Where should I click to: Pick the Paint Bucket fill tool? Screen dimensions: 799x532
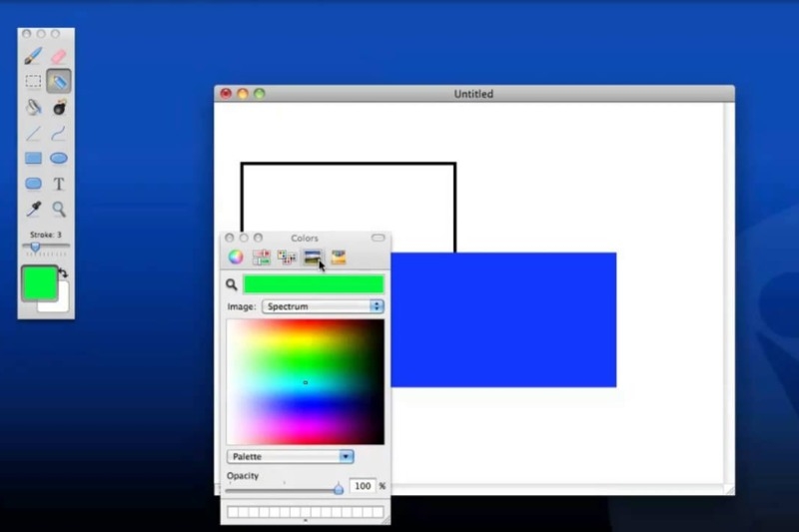[33, 107]
